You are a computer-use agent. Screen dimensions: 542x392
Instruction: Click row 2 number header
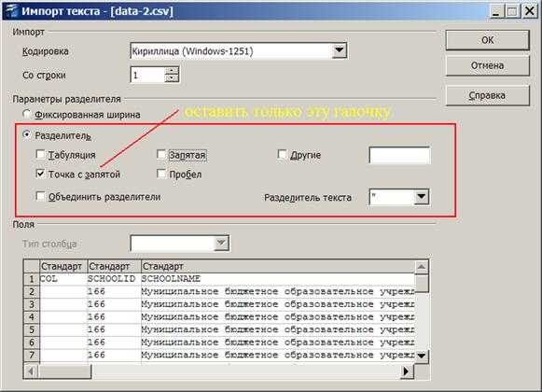(32, 291)
